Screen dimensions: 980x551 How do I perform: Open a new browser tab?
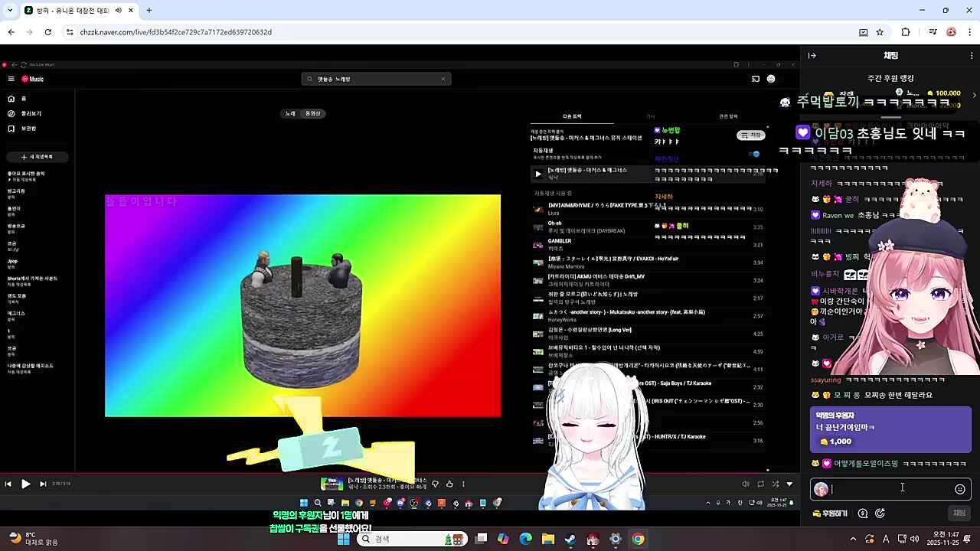pos(149,11)
